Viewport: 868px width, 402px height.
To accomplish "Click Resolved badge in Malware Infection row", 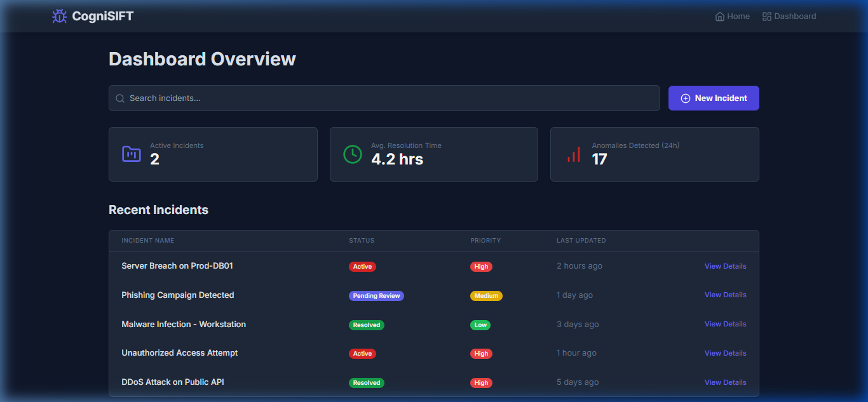I will pos(367,325).
